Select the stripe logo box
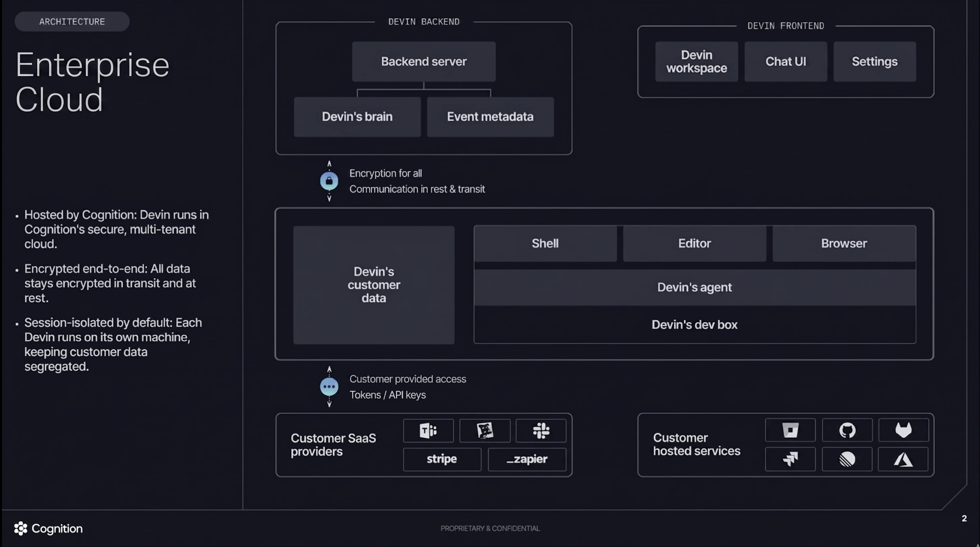Image resolution: width=980 pixels, height=547 pixels. coord(442,459)
